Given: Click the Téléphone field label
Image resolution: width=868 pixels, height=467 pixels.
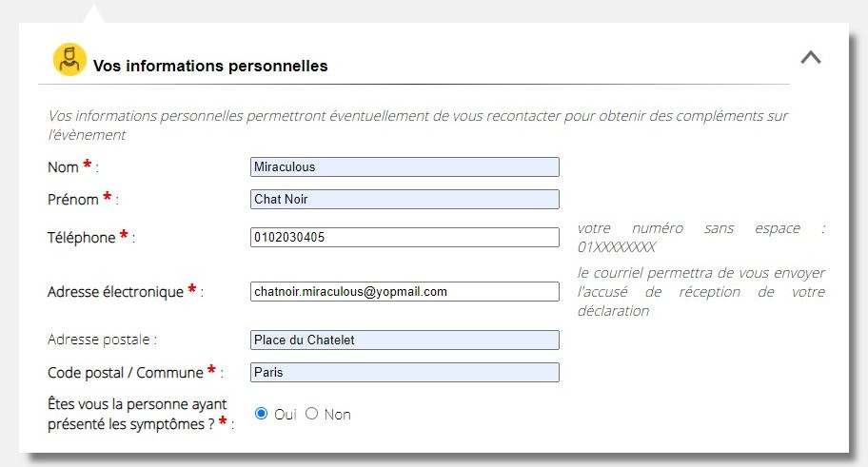Looking at the screenshot, I should 81,238.
